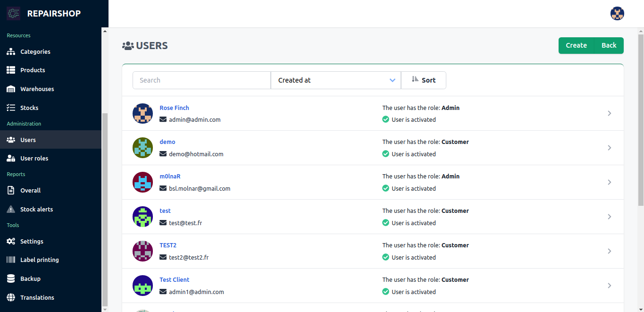The image size is (644, 312).
Task: Focus the Search input field
Action: pyautogui.click(x=201, y=80)
